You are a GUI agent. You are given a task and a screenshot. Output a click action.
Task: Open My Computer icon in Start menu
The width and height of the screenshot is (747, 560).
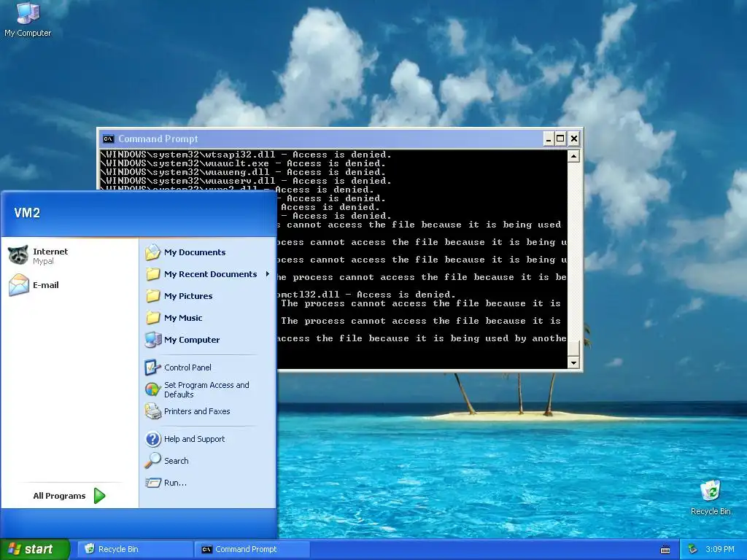pyautogui.click(x=153, y=340)
